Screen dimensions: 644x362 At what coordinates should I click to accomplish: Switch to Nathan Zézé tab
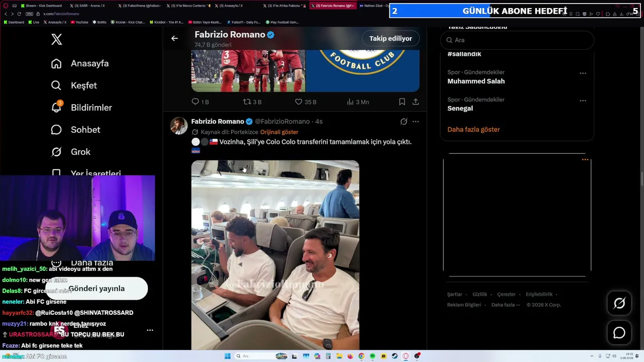(x=373, y=6)
